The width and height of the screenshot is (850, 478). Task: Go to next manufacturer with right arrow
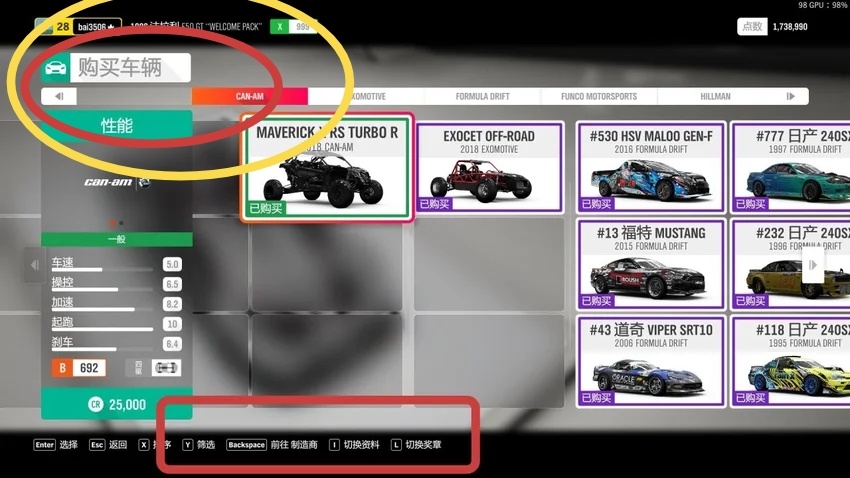(790, 96)
